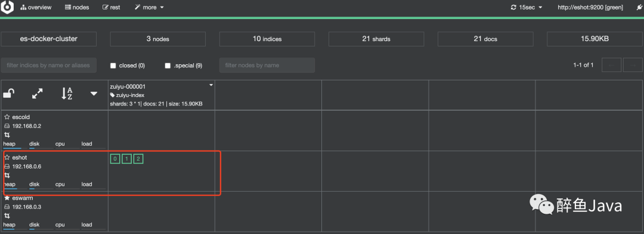
Task: Click the Cerebro logo icon
Action: pos(7,7)
